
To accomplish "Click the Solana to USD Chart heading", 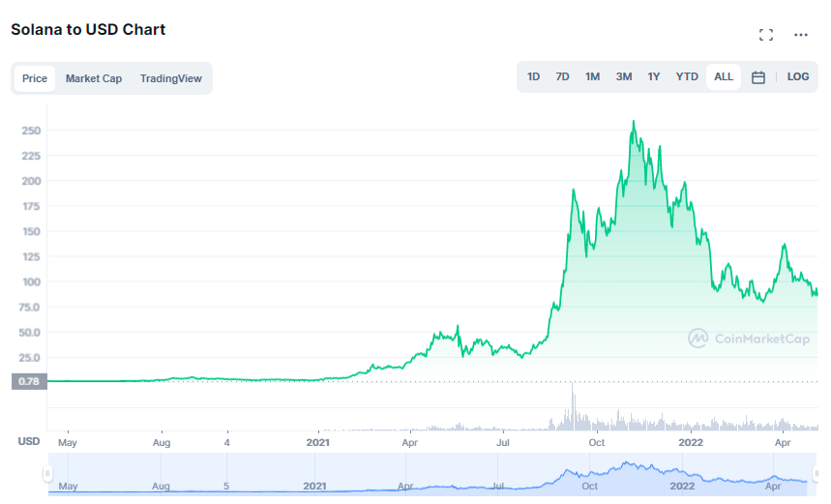I will pos(88,30).
